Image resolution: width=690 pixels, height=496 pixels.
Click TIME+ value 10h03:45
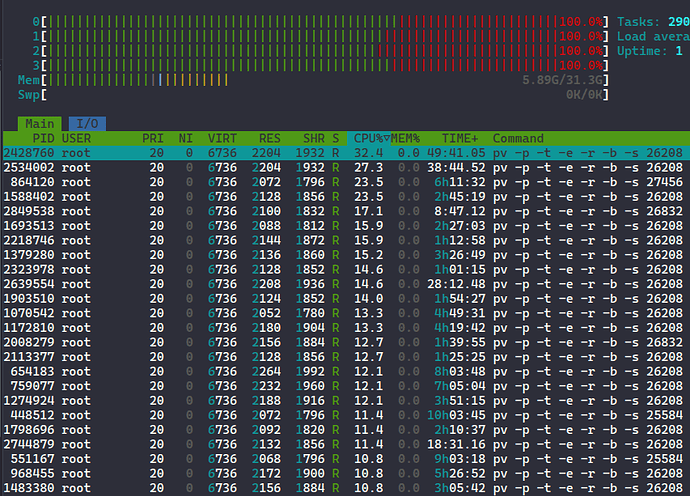click(x=456, y=415)
